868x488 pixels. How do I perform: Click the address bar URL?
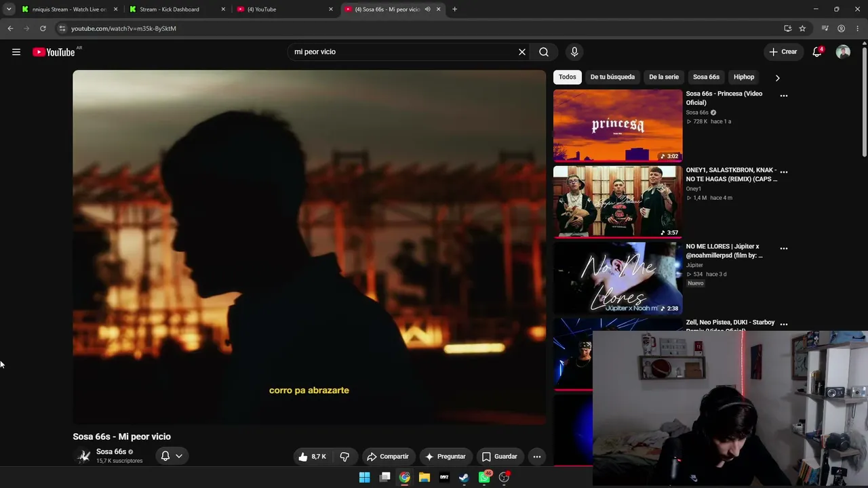[x=123, y=28]
